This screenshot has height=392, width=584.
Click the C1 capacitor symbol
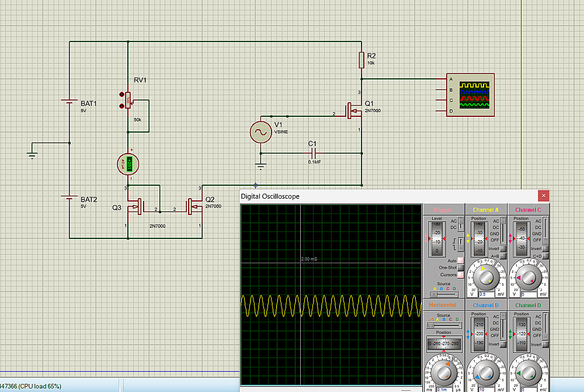(312, 153)
